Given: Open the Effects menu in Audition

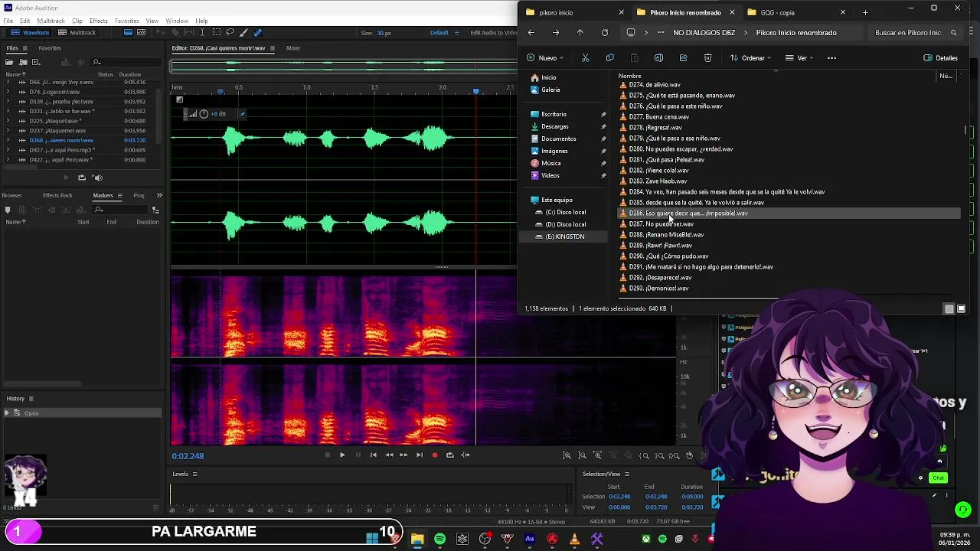Looking at the screenshot, I should pos(99,21).
